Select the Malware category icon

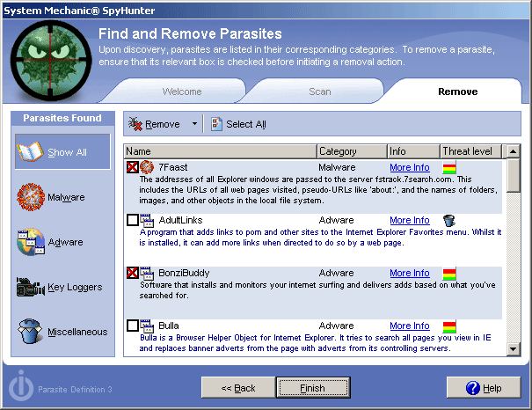[x=31, y=197]
